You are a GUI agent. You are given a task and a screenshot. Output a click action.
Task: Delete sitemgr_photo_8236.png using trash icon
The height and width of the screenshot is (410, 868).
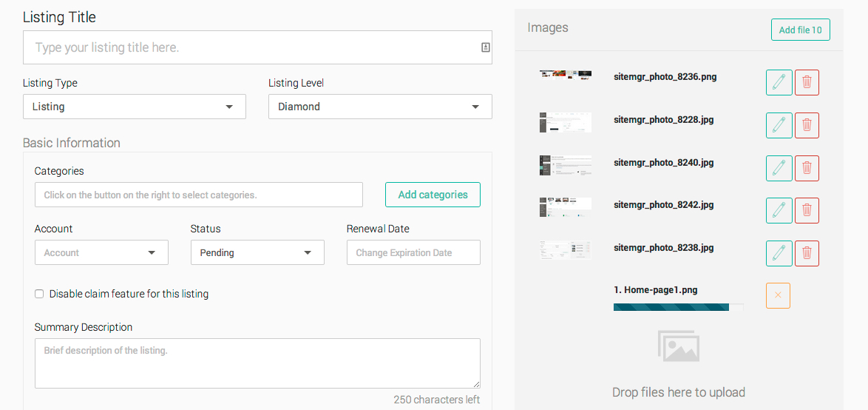click(x=807, y=83)
